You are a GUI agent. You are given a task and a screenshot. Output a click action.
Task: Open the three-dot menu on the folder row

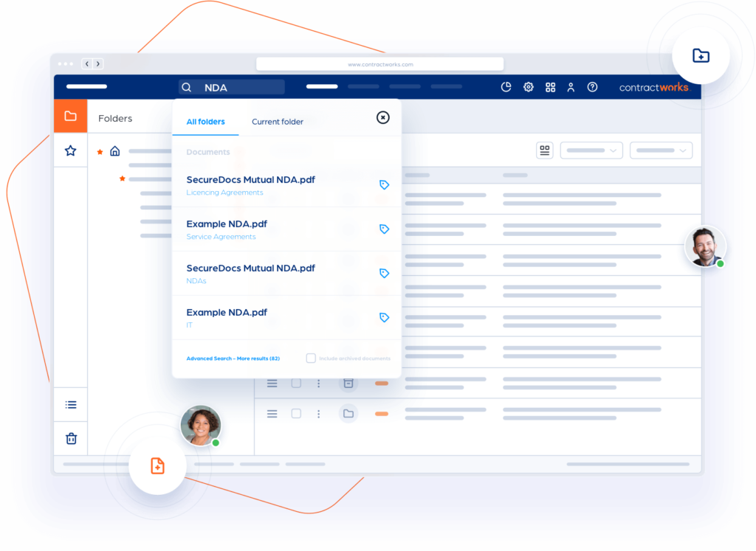point(319,414)
